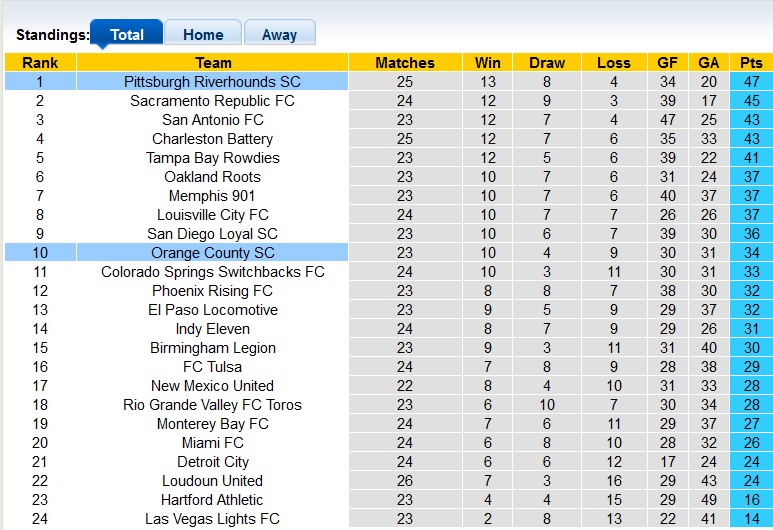Viewport: 773px width, 530px height.
Task: Click the Rank column header
Action: click(40, 63)
